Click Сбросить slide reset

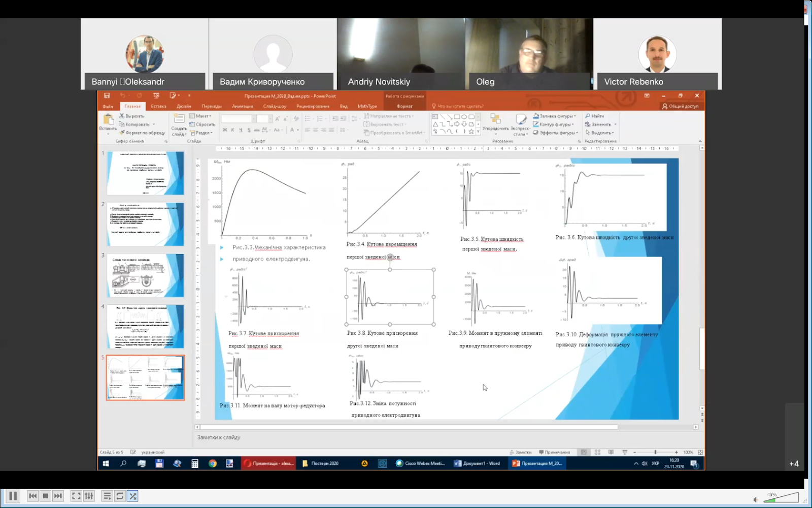point(202,124)
